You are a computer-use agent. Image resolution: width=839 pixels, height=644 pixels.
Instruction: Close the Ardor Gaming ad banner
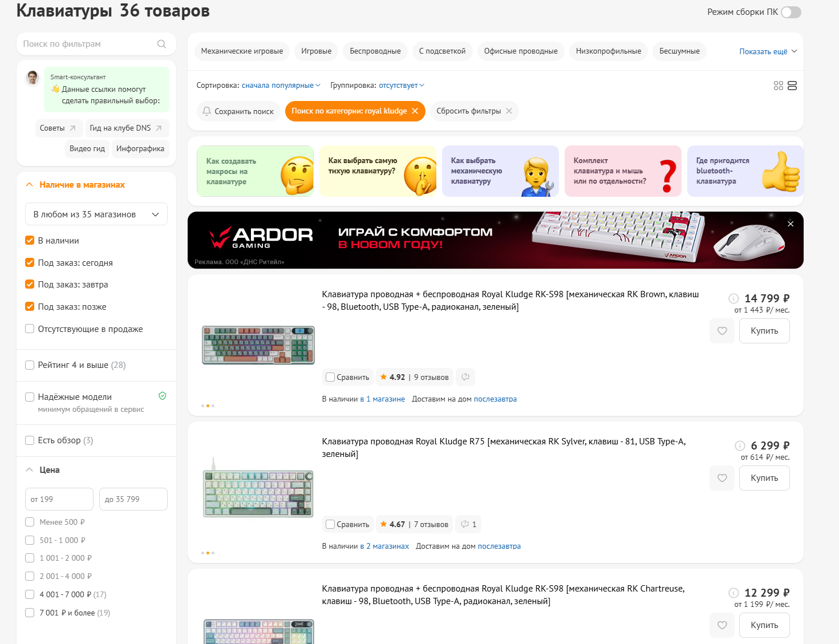(791, 224)
